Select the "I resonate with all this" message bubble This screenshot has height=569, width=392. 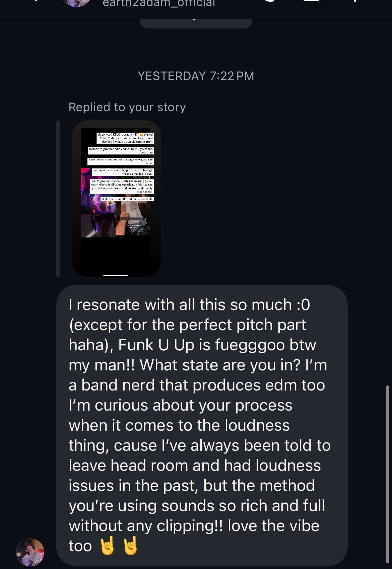coord(202,425)
